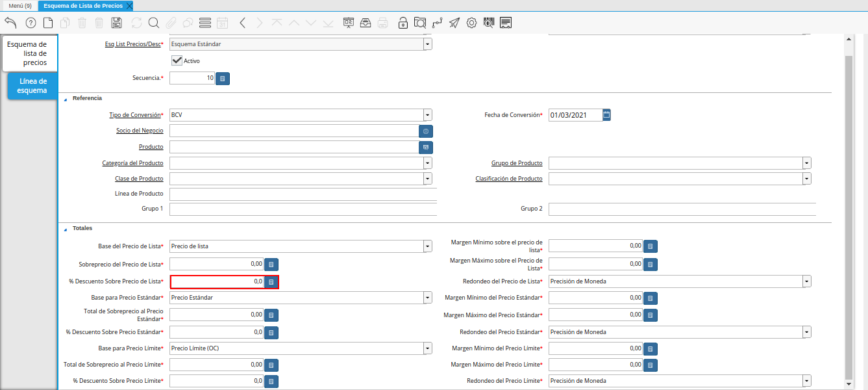Expand Esq List Precios/Desc dropdown
Screen dimensions: 868x390
[427, 44]
